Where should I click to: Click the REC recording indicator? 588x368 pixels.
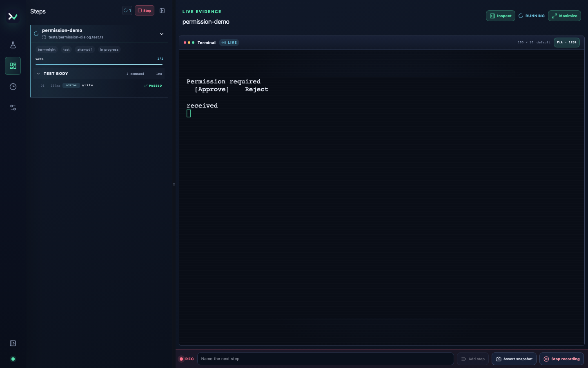pos(187,359)
